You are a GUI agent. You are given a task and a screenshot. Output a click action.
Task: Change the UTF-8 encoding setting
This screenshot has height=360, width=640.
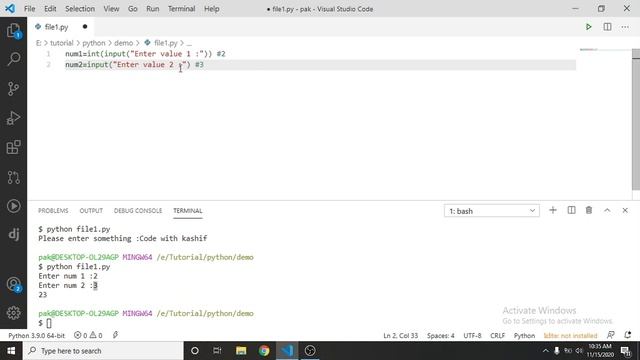pos(472,336)
